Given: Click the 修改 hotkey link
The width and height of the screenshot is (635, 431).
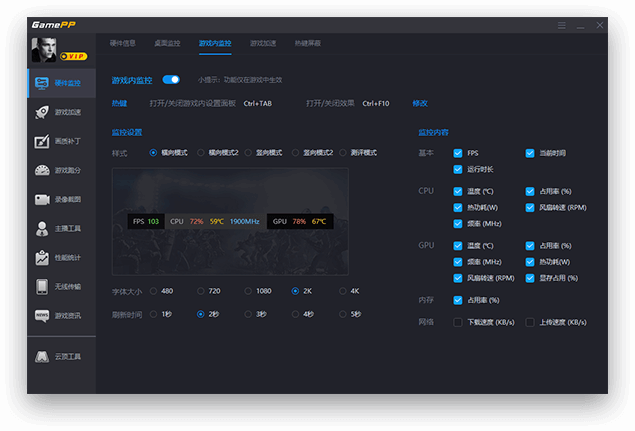Looking at the screenshot, I should pyautogui.click(x=420, y=103).
